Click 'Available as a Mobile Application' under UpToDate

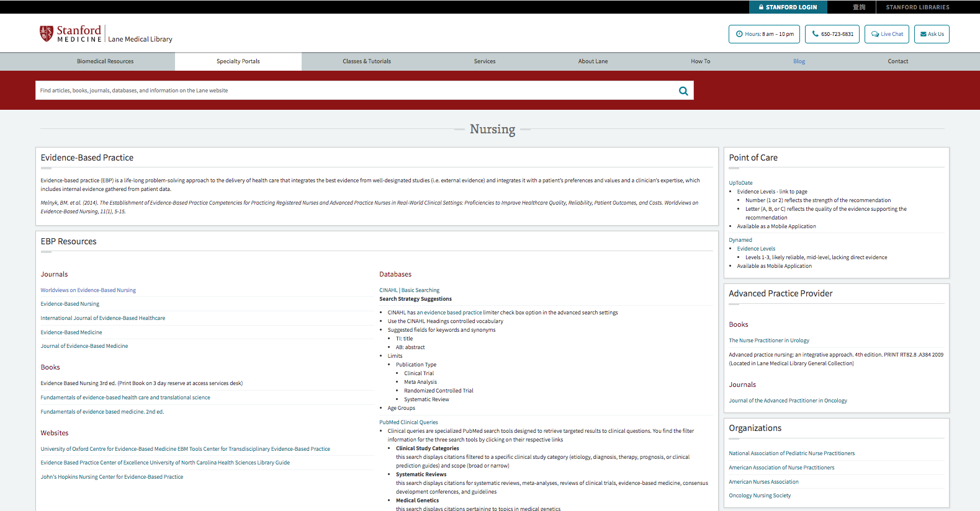[776, 226]
